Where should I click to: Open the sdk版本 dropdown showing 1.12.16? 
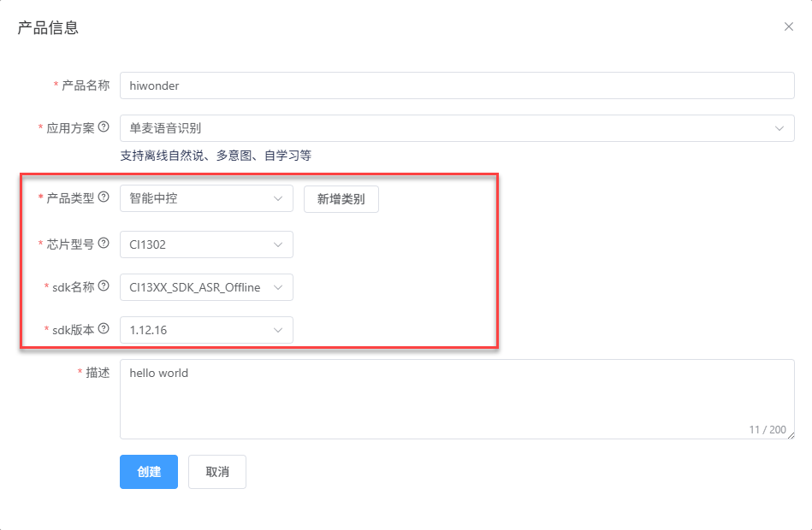click(x=206, y=330)
